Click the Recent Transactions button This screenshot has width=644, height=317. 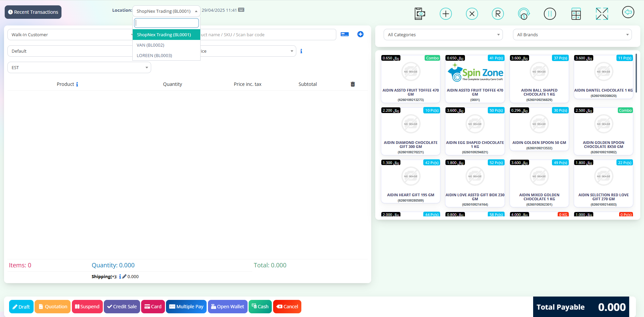coord(33,12)
